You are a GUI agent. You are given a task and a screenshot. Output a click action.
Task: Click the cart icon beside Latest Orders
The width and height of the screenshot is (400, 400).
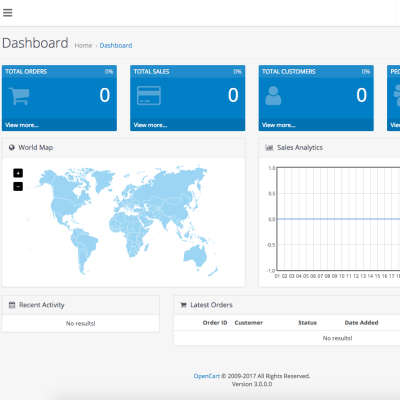click(x=183, y=305)
